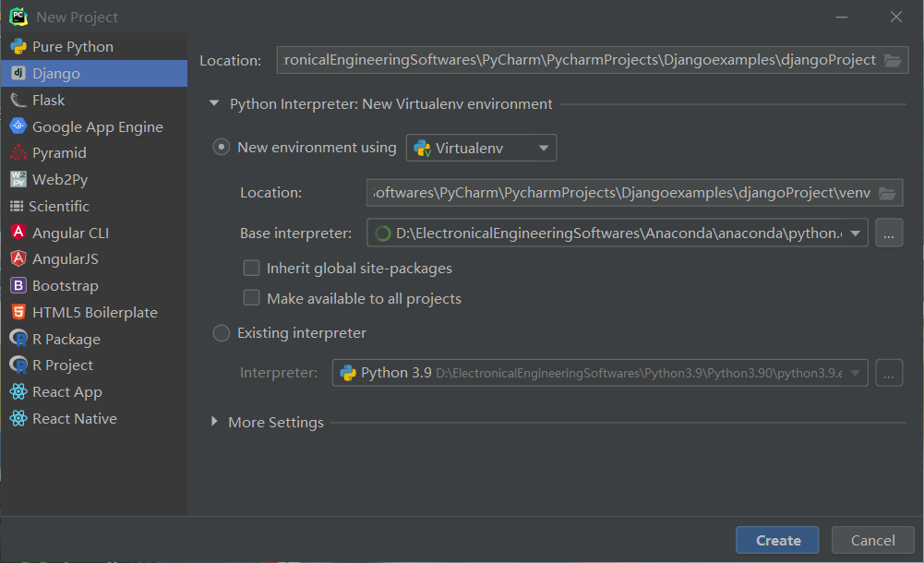Click the Bootstrap B icon
Viewport: 924px width, 563px height.
[x=18, y=285]
